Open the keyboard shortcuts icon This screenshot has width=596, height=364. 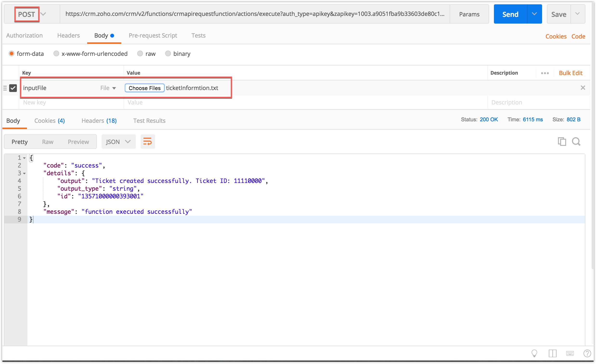(570, 353)
